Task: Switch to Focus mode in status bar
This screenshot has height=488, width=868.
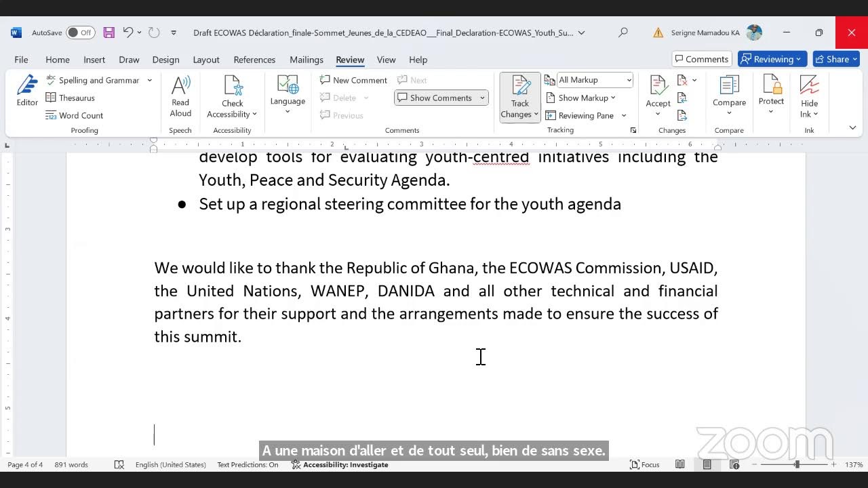Action: [644, 464]
